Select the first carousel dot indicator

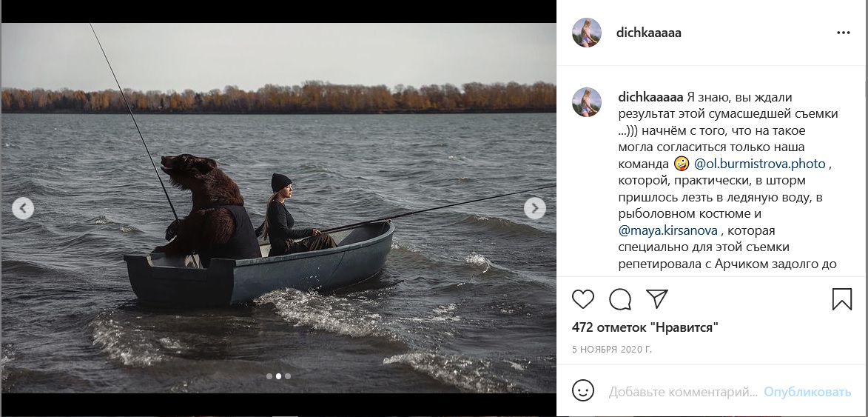coord(269,376)
